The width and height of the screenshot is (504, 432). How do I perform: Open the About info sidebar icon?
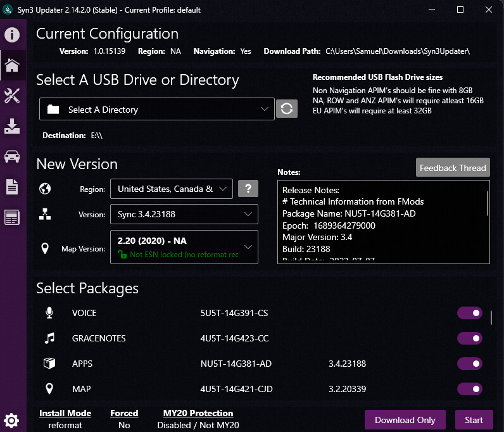point(12,34)
